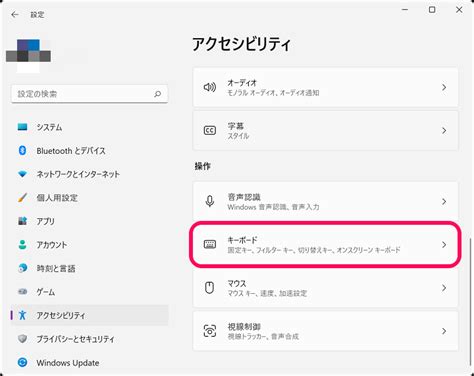
Task: Click the キーボード keyboard icon
Action: tap(210, 244)
